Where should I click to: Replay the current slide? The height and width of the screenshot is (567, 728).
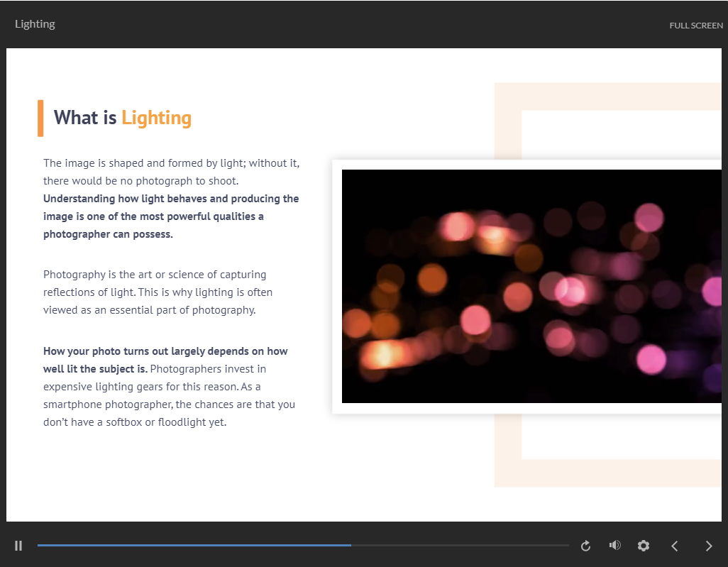coord(585,546)
